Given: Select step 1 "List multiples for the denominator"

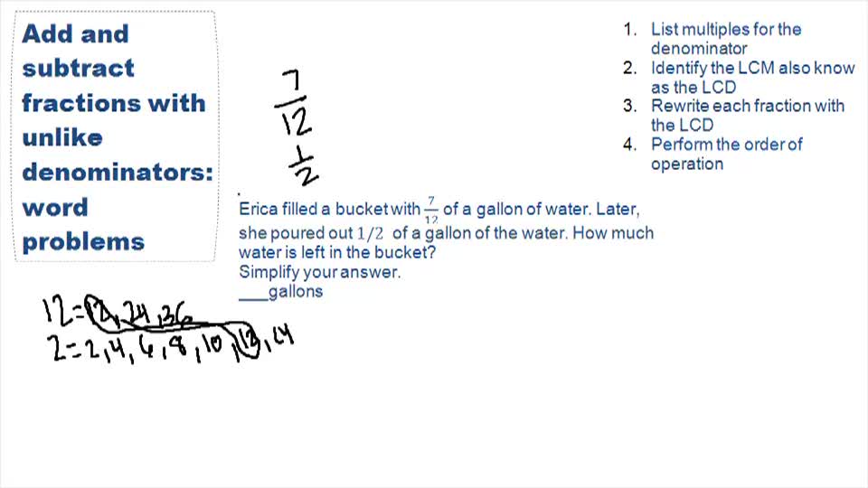Looking at the screenshot, I should 725,39.
